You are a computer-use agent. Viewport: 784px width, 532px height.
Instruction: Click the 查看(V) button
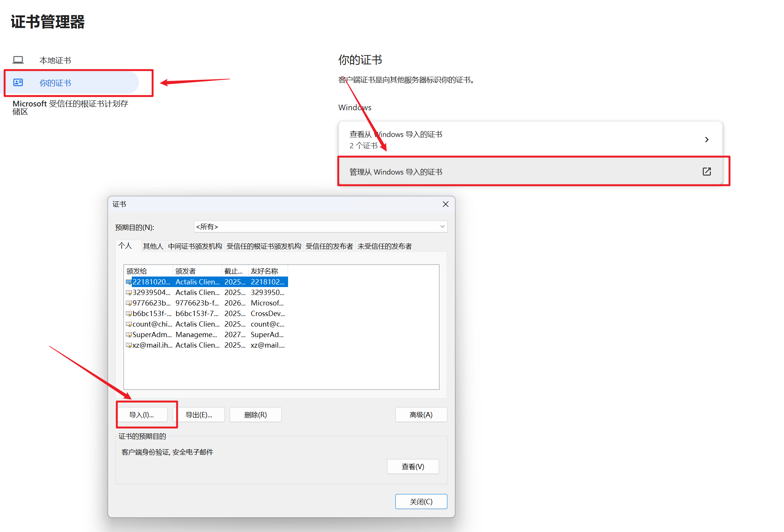[x=413, y=467]
